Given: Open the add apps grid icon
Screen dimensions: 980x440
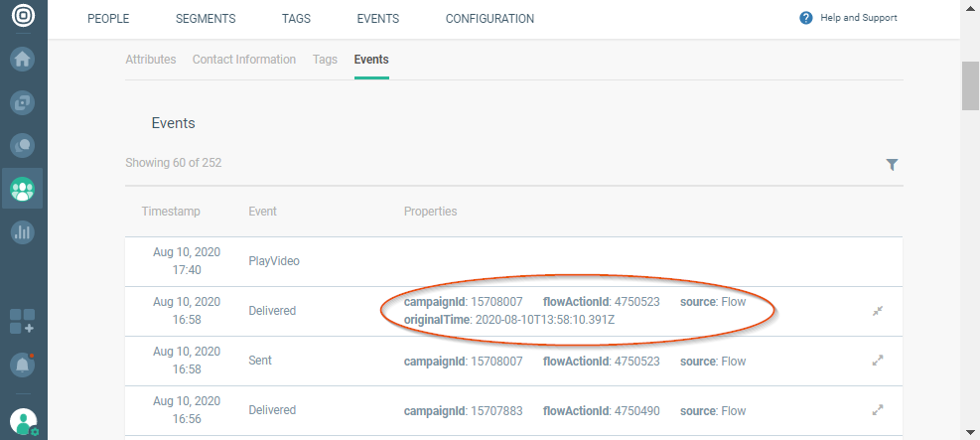Looking at the screenshot, I should click(22, 321).
